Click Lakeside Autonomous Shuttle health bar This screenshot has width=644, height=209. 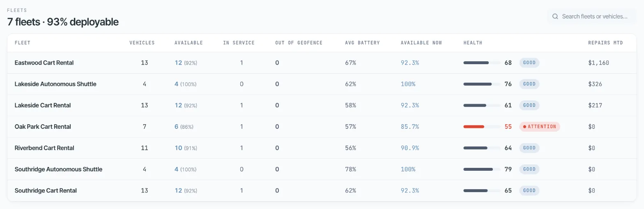point(482,84)
